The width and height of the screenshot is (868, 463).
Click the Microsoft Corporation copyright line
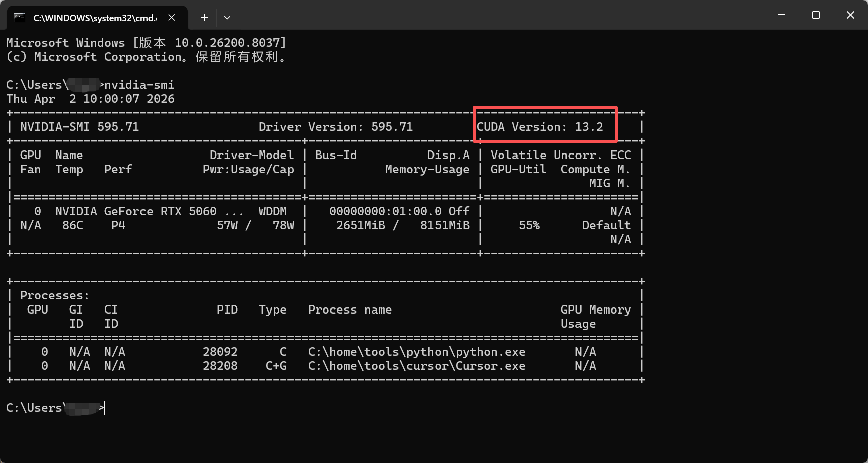coord(146,57)
